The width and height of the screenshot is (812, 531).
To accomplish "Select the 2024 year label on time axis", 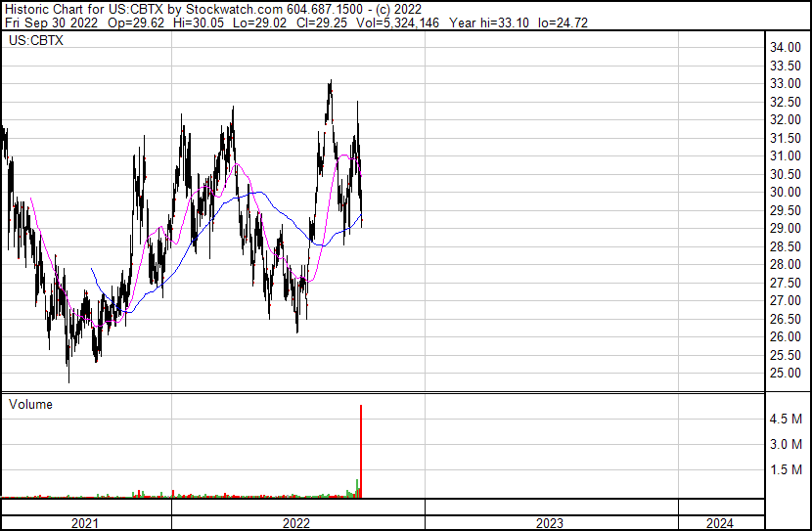I will point(720,523).
